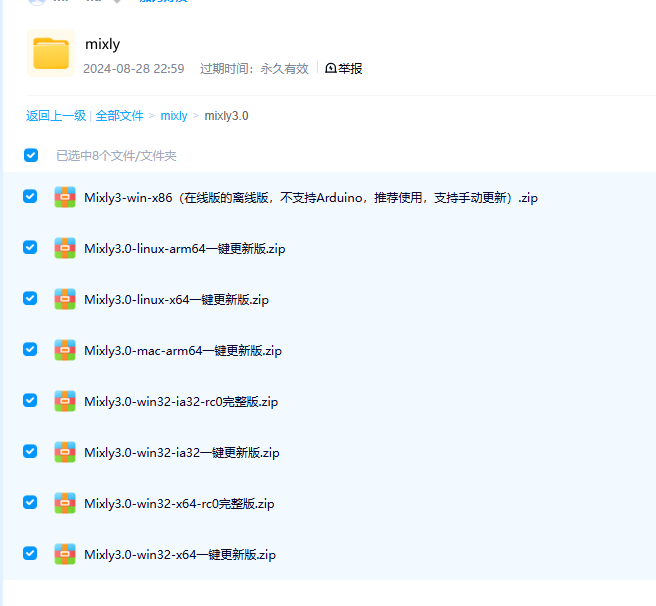Open Mixly3.0-linux-x64一键更新版.zip file name
This screenshot has height=606, width=656.
[177, 300]
